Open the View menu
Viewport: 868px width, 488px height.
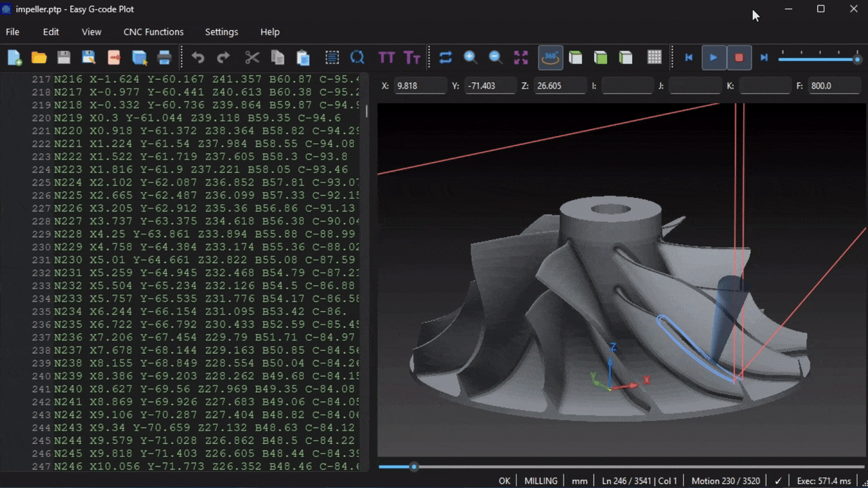coord(92,32)
